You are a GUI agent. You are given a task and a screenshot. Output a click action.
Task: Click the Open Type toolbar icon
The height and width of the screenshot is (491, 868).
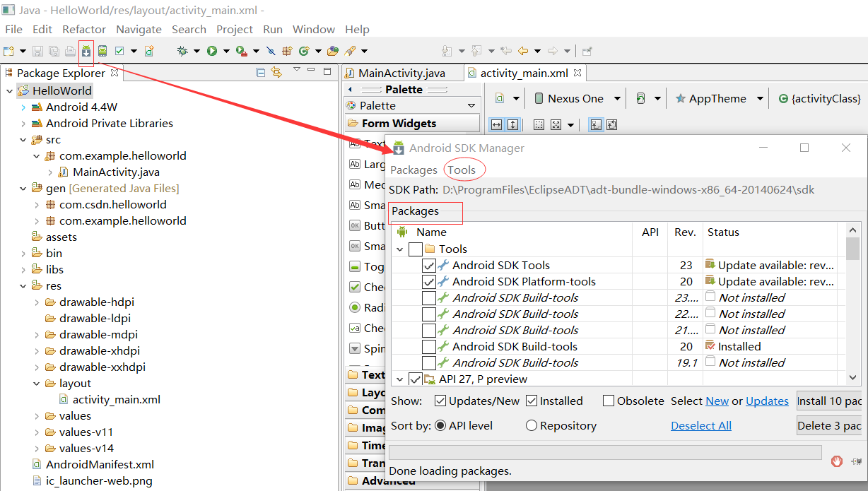point(332,51)
